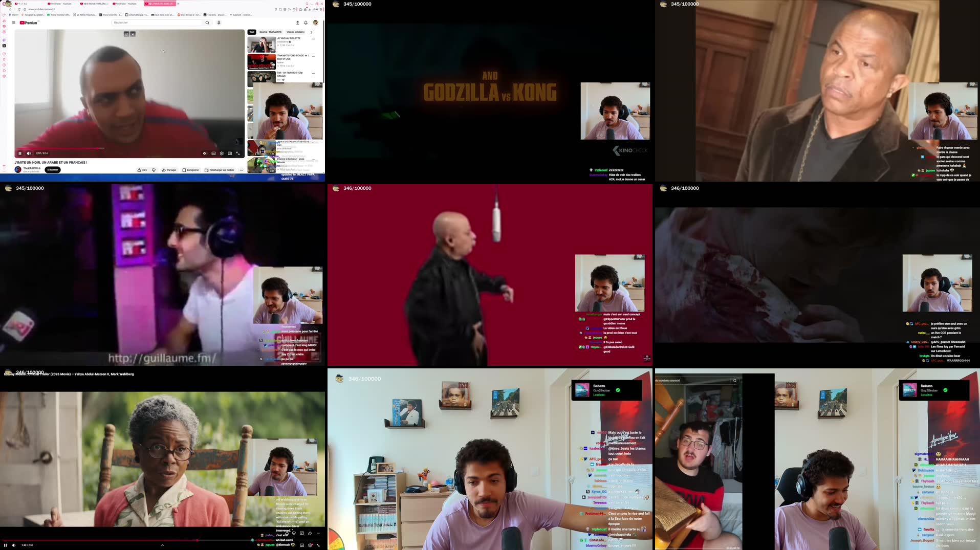The image size is (980, 550).
Task: Focus the Rechercher search field
Action: click(x=157, y=23)
